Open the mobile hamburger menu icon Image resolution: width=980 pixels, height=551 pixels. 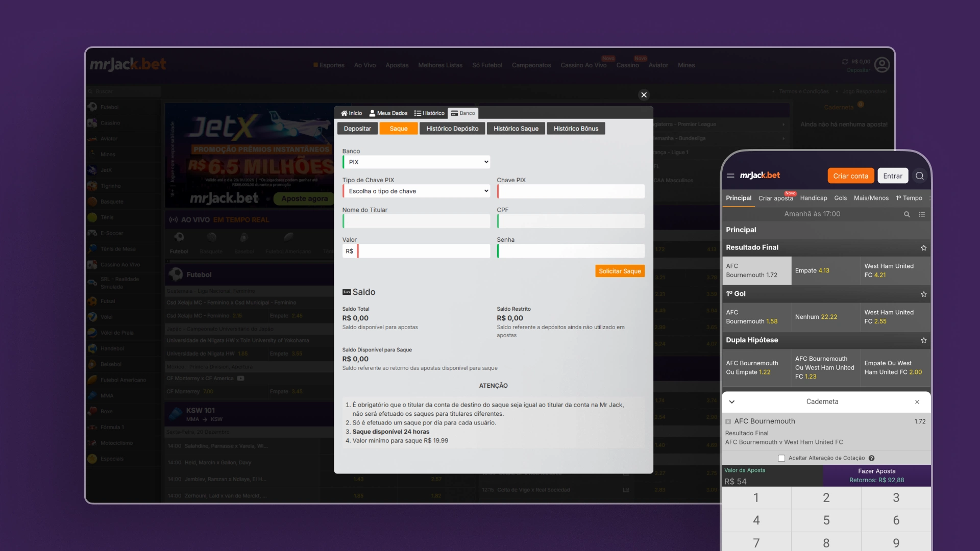pos(730,176)
